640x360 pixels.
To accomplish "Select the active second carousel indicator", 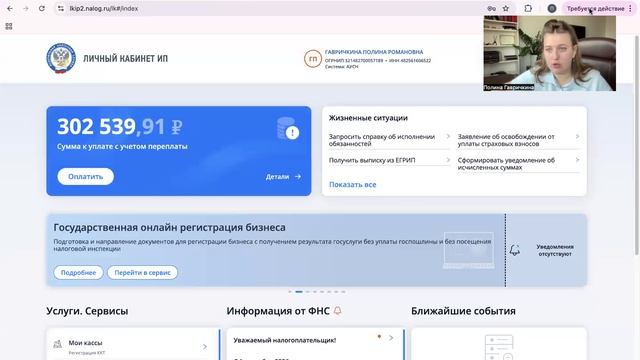I will pyautogui.click(x=299, y=292).
